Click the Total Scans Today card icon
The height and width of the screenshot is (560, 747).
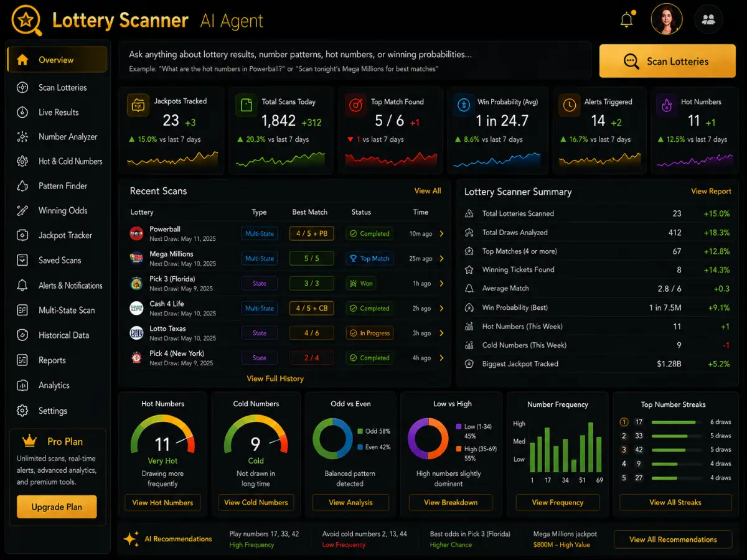click(247, 105)
